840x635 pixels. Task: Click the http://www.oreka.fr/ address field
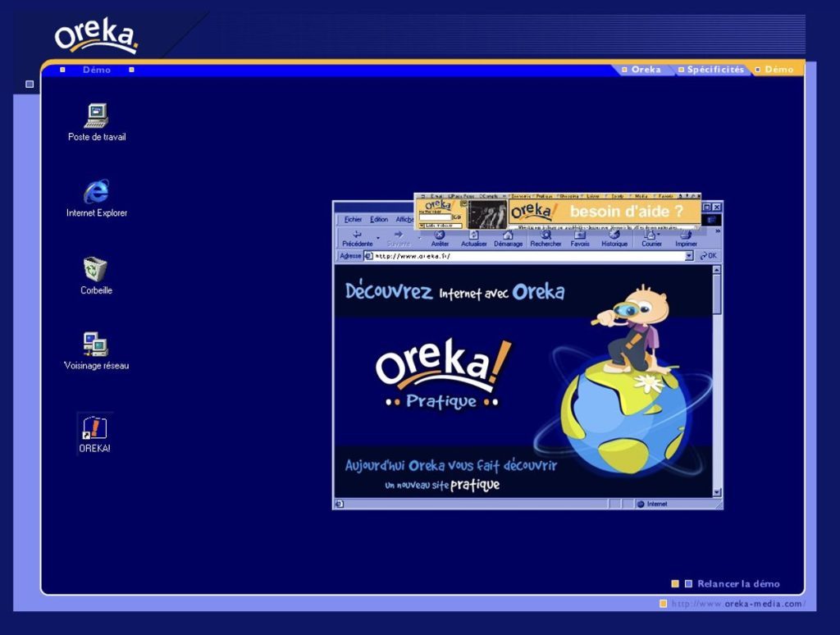pyautogui.click(x=529, y=256)
